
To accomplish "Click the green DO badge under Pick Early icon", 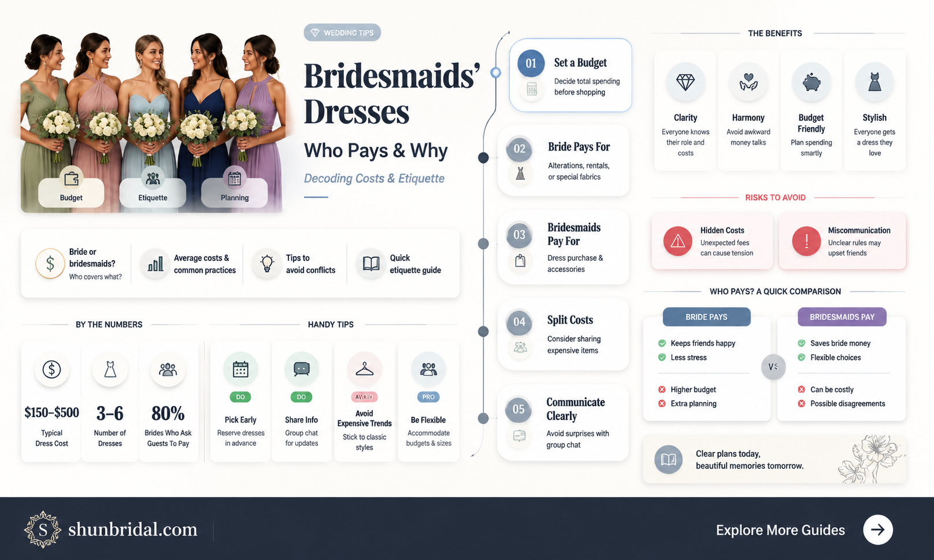I will (241, 397).
